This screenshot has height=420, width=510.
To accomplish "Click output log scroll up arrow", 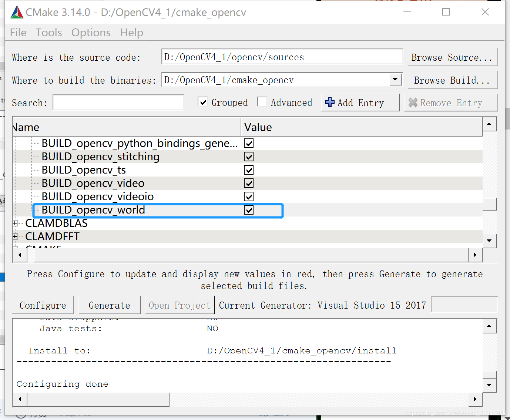I will [x=489, y=326].
